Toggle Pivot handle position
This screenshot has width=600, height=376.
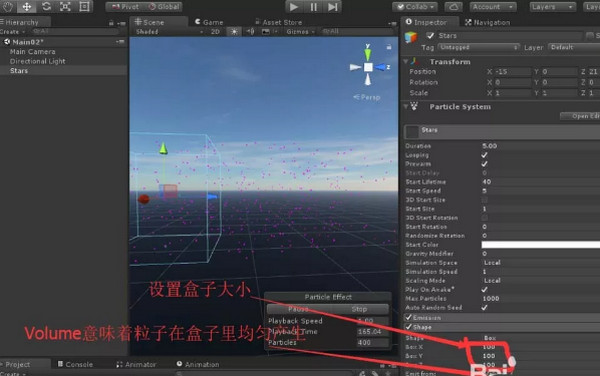(126, 7)
